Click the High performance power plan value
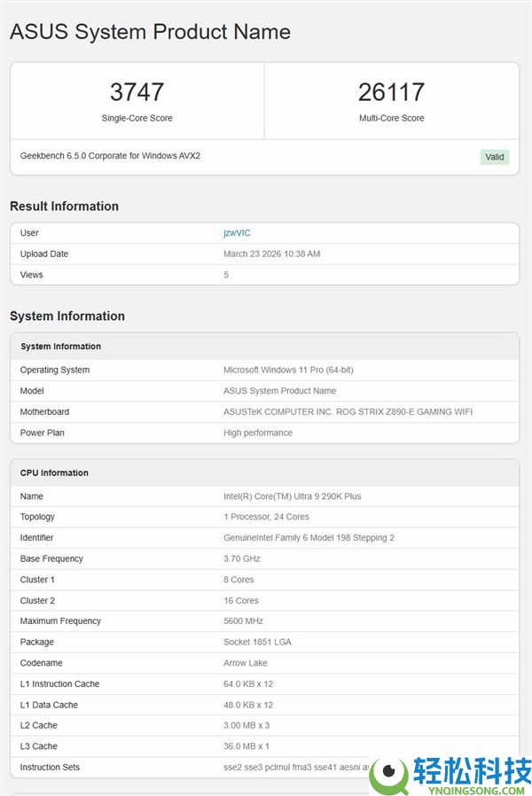The image size is (532, 796). point(258,433)
